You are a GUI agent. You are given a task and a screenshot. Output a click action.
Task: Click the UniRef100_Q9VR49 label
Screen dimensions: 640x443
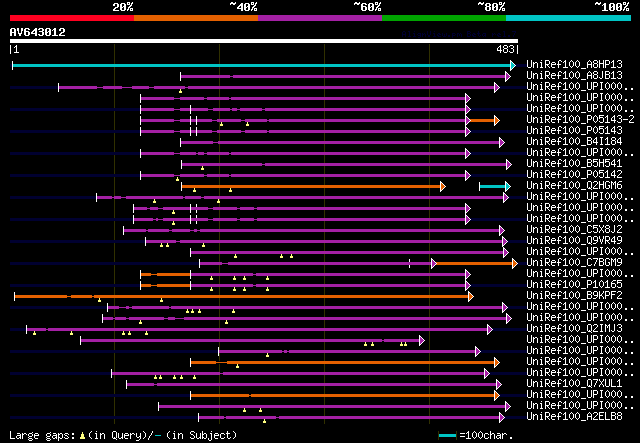coord(574,240)
